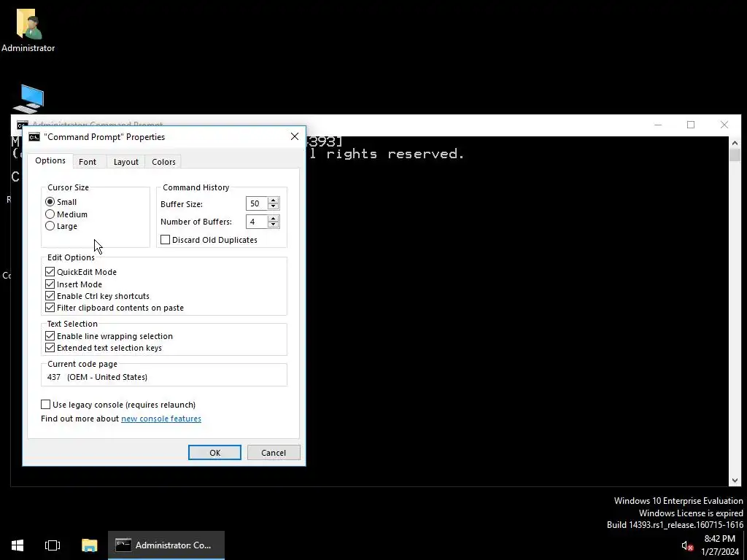This screenshot has width=747, height=560.
Task: Open Task View on the taskbar
Action: point(53,545)
